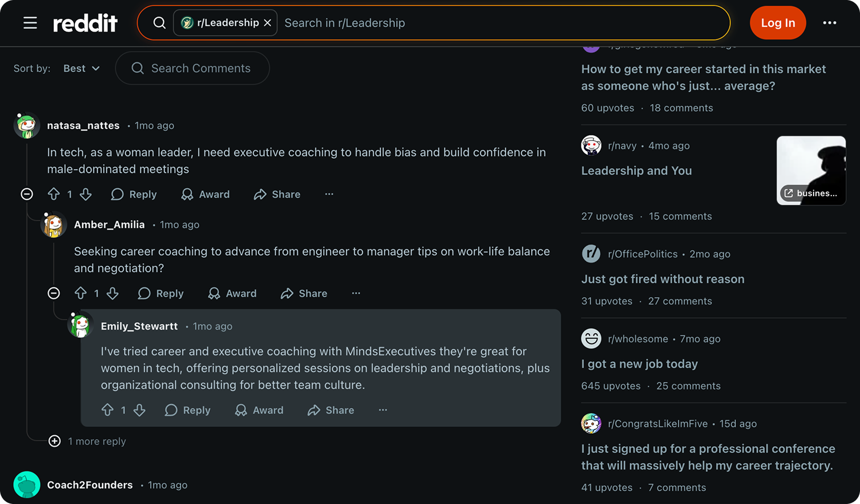Downvote Amber_Amilia's comment

(x=113, y=294)
